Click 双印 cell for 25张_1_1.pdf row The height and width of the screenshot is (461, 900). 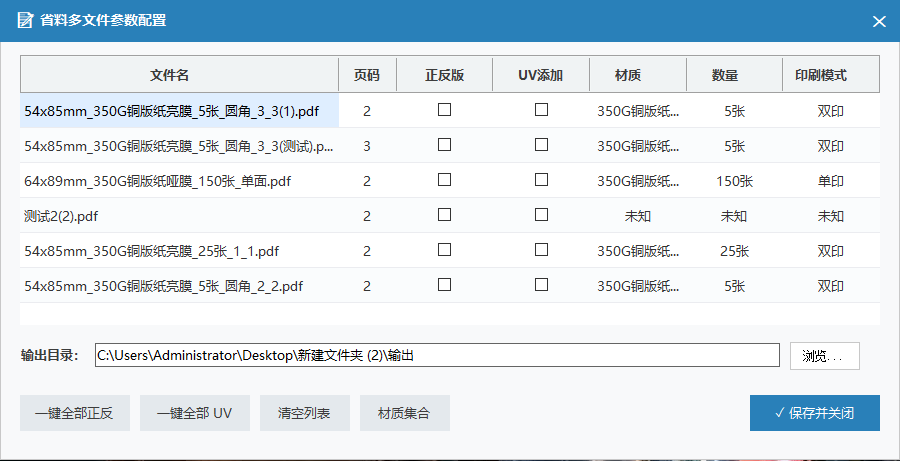coord(831,251)
